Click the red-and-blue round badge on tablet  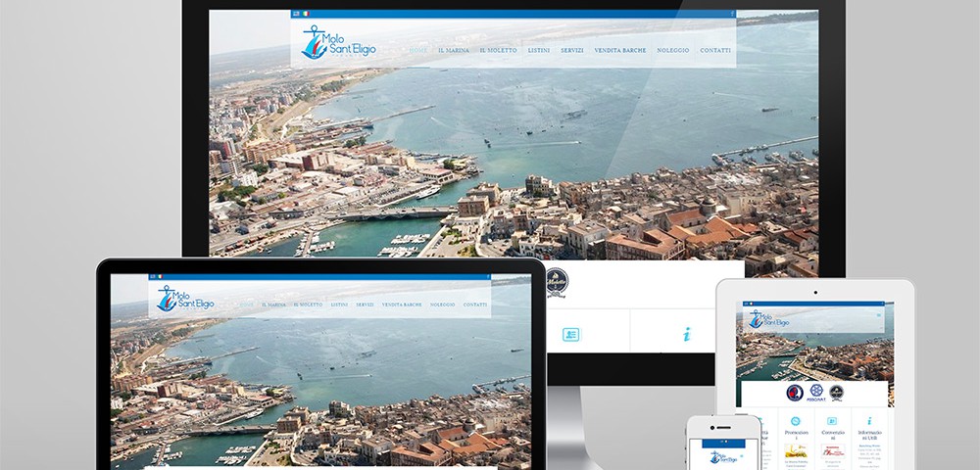point(795,393)
